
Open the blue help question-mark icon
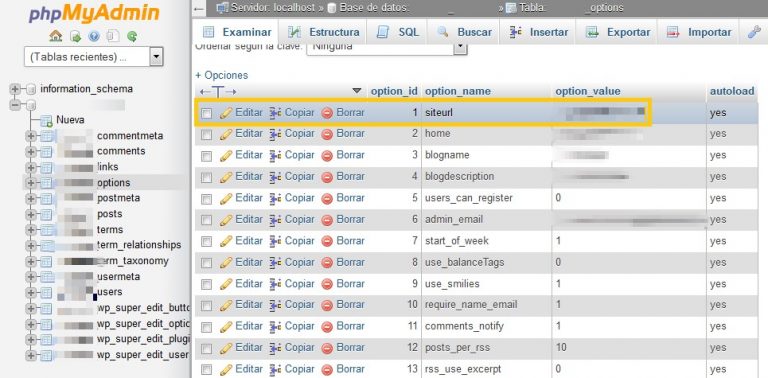coord(94,36)
